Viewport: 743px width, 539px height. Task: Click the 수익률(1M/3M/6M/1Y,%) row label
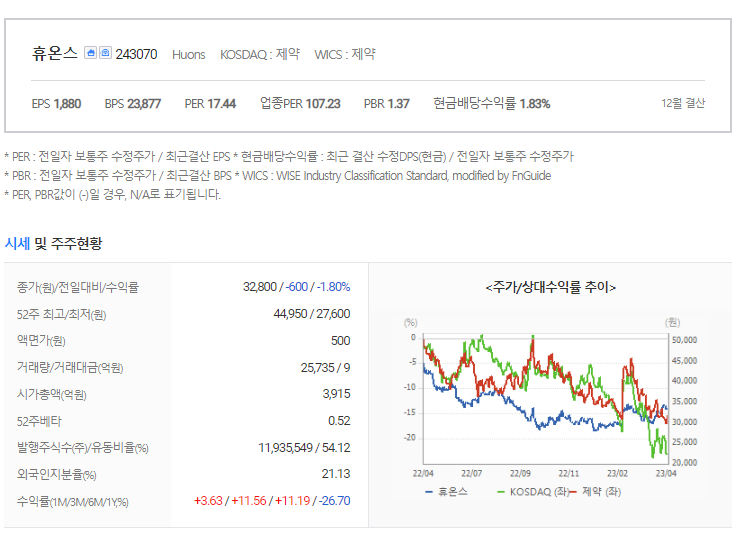[72, 502]
